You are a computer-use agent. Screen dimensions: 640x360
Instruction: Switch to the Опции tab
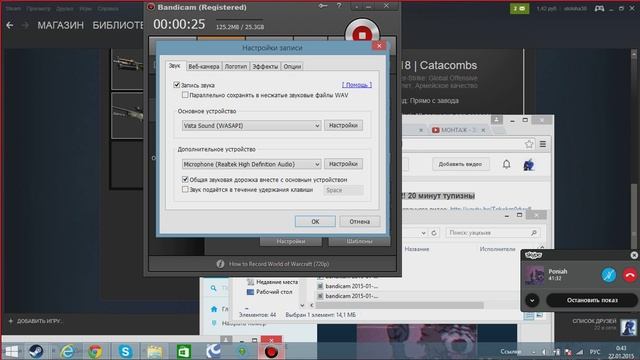click(292, 66)
